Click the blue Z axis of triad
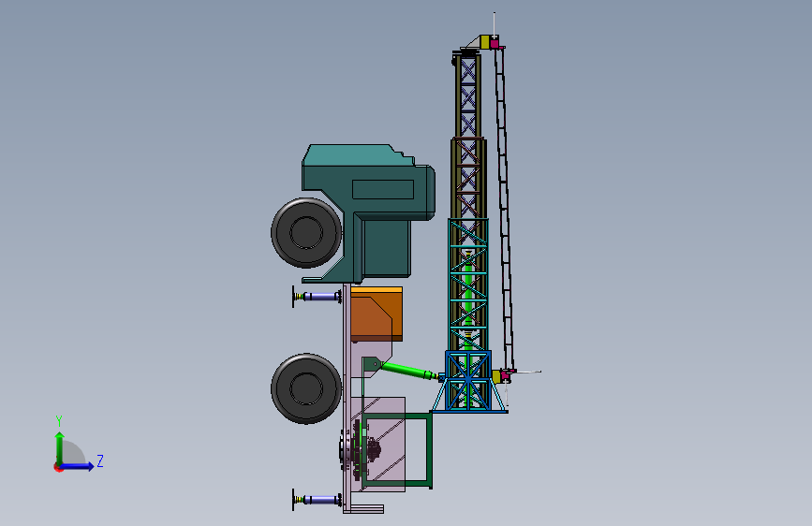This screenshot has width=812, height=526. pyautogui.click(x=78, y=466)
